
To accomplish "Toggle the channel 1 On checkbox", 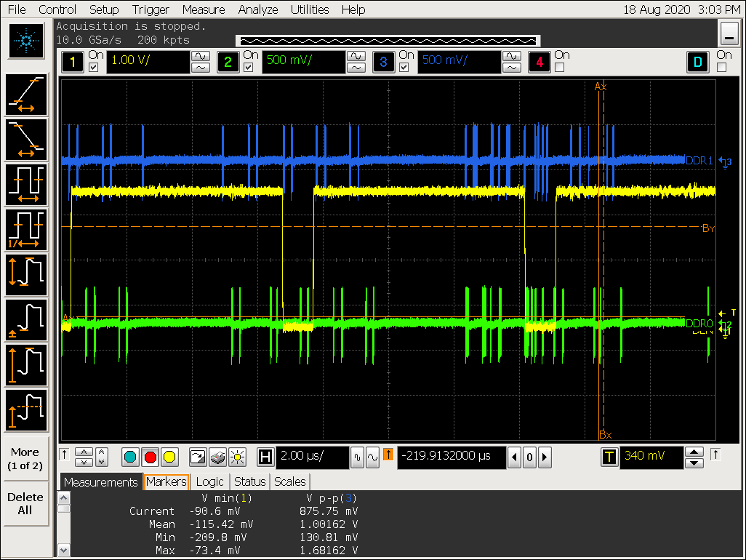I will pos(94,68).
